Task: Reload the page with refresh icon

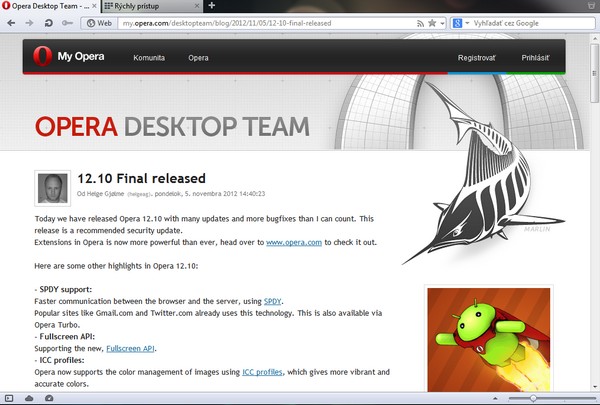Action: click(48, 23)
